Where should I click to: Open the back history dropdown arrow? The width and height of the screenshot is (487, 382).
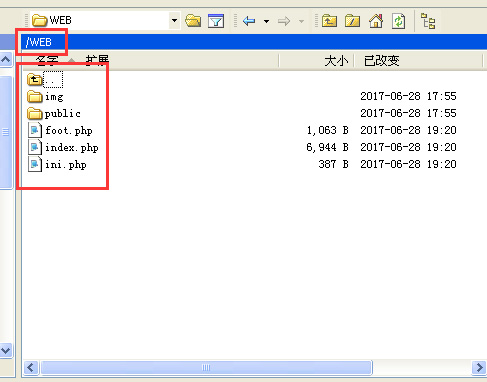pos(266,21)
